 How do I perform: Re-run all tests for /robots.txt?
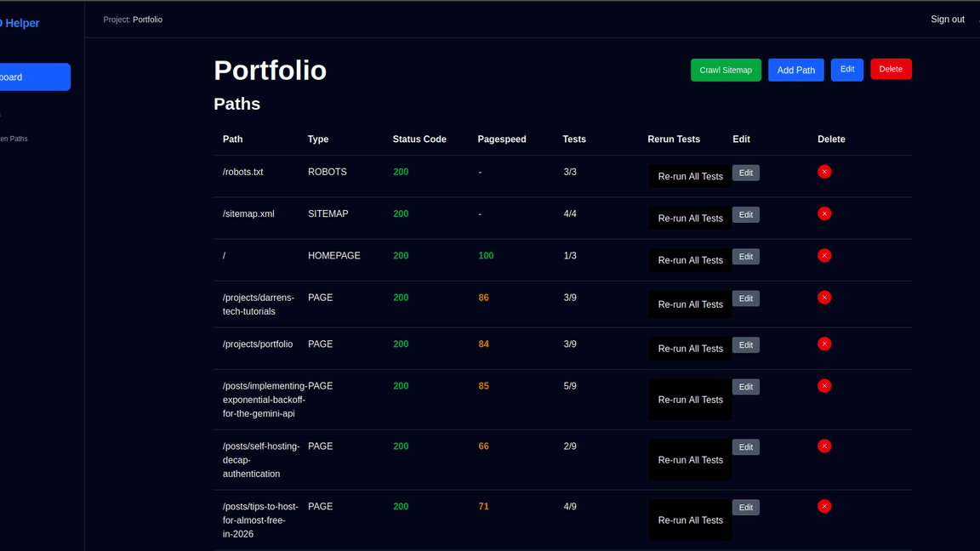690,176
